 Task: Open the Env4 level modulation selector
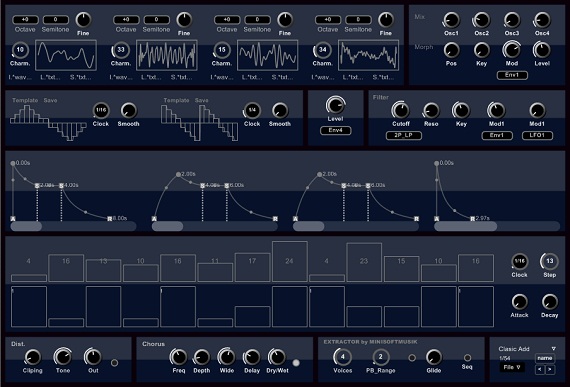point(336,130)
